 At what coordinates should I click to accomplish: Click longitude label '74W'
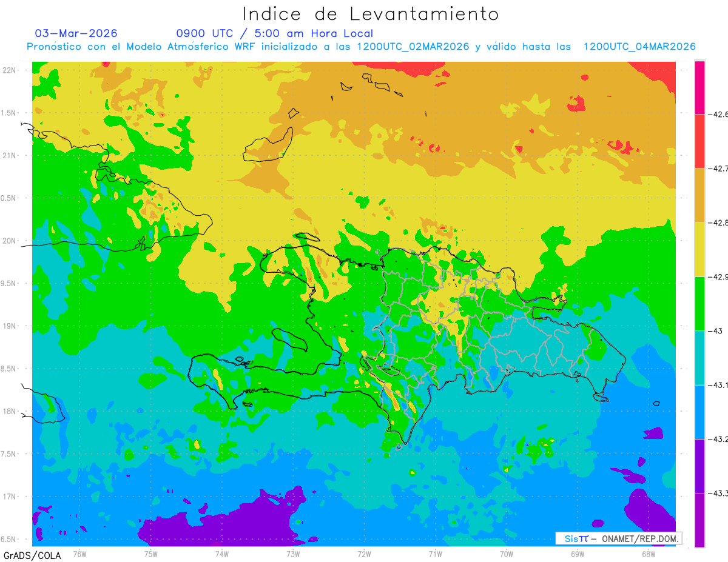(222, 554)
